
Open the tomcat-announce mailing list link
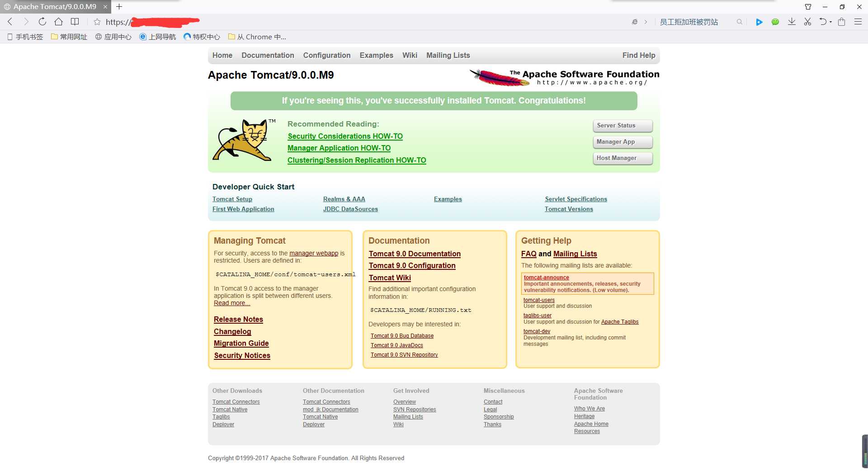pyautogui.click(x=546, y=278)
